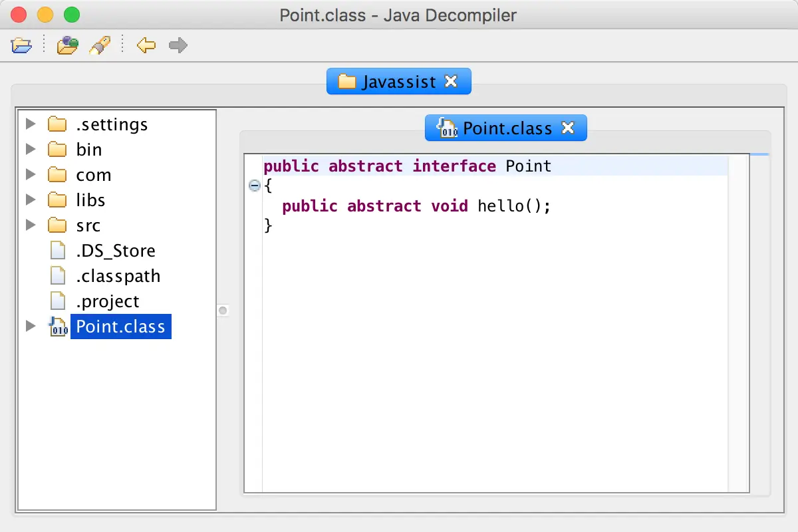Click the .settings folder icon

tap(58, 124)
